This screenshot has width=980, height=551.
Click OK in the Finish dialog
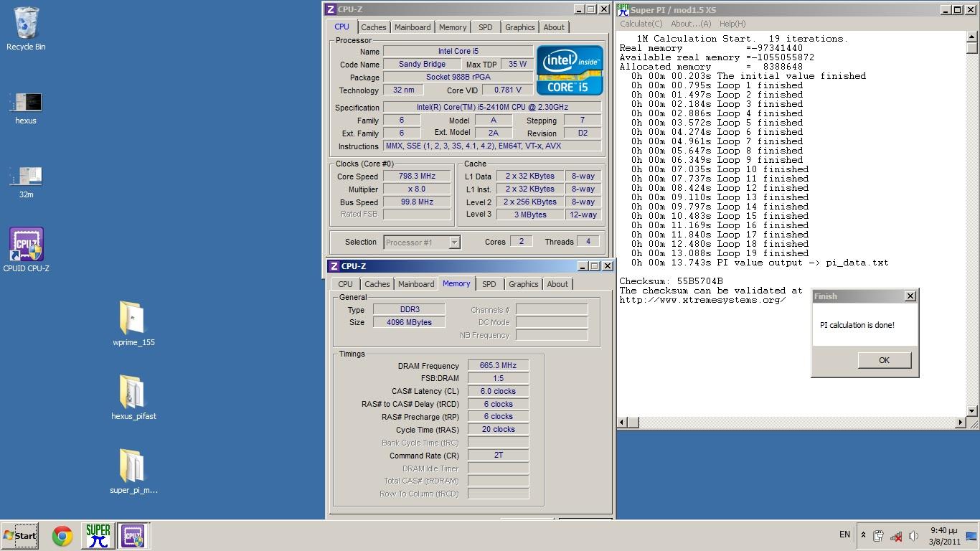tap(884, 360)
